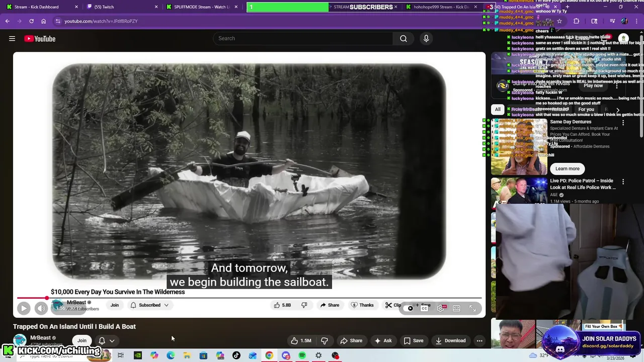The width and height of the screenshot is (644, 362).
Task: Open player settings gear
Action: coord(441,308)
